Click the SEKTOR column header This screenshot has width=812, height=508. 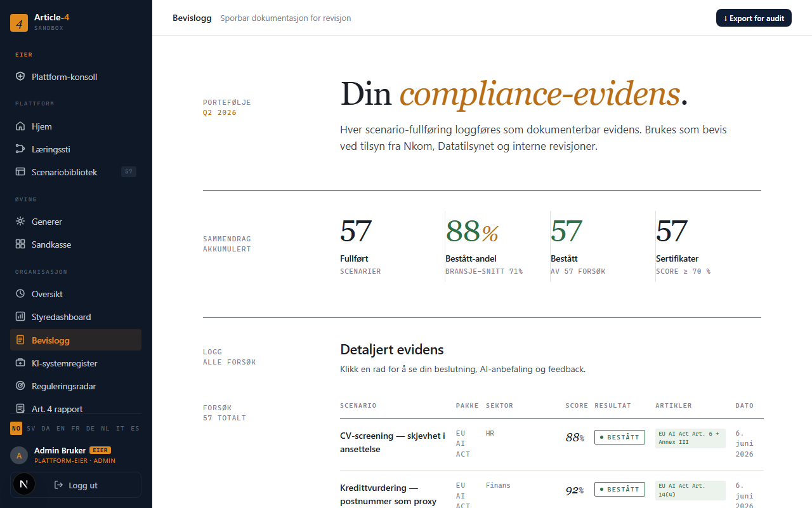[499, 405]
